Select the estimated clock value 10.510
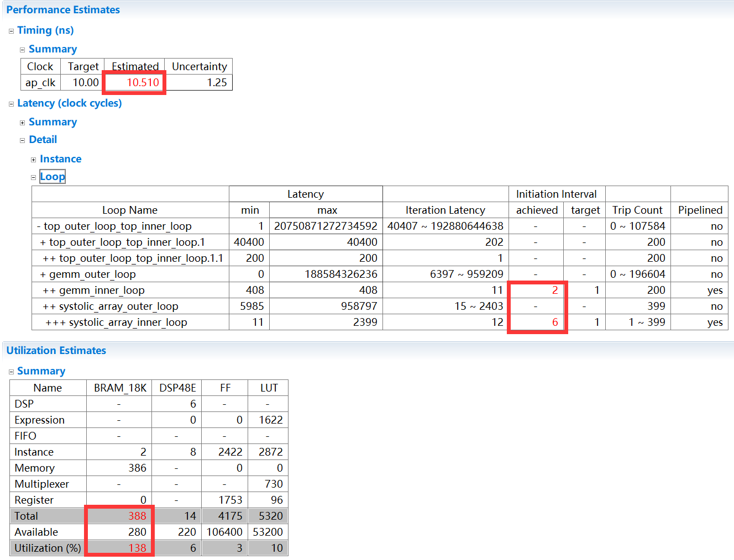This screenshot has height=560, width=734. click(x=143, y=82)
